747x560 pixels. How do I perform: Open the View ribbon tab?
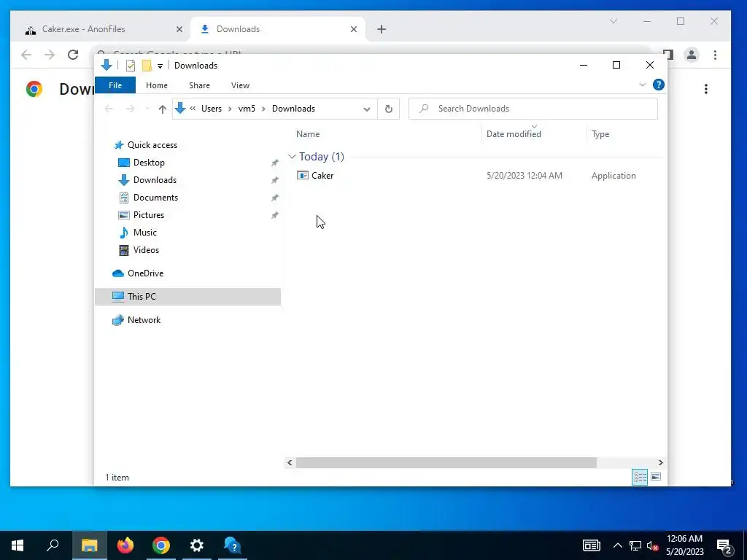coord(240,85)
